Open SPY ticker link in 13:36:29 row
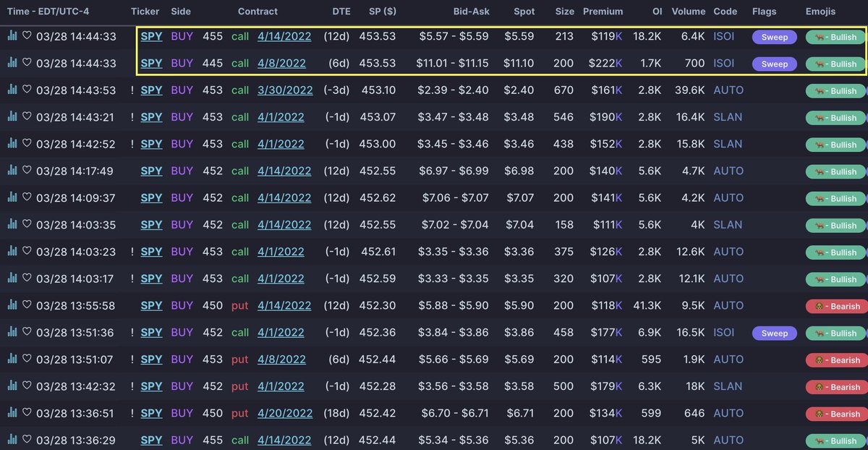Image resolution: width=868 pixels, height=450 pixels. tap(151, 440)
